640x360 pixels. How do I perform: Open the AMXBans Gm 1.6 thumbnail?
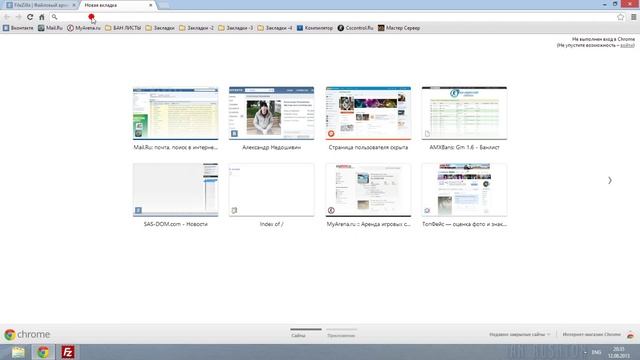(464, 113)
